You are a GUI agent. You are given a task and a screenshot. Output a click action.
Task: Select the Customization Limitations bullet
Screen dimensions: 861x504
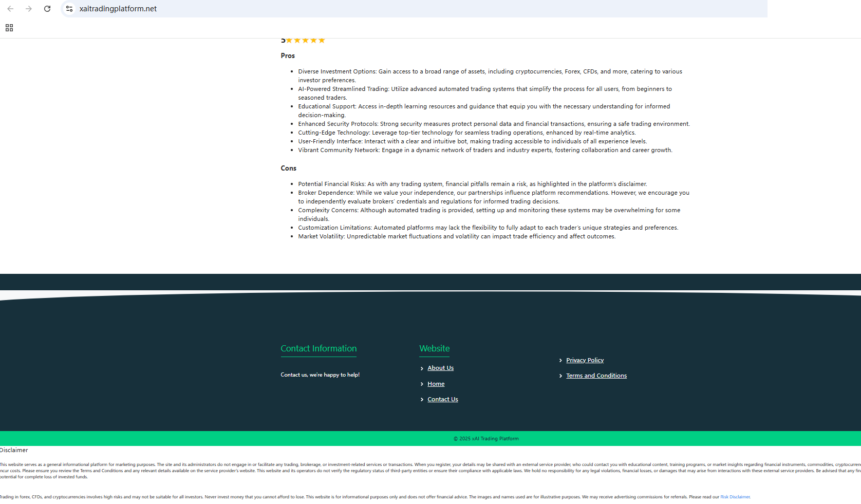(x=488, y=228)
